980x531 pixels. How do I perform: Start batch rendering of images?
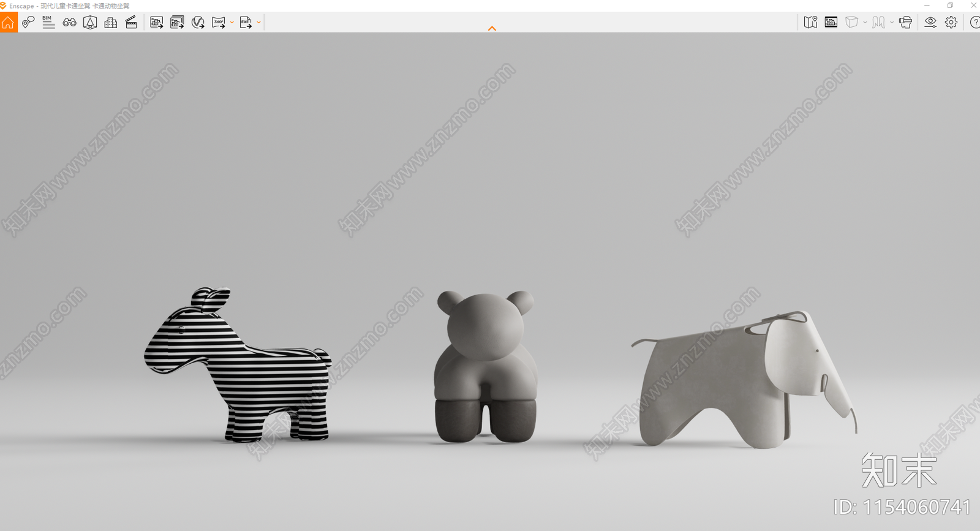point(178,23)
